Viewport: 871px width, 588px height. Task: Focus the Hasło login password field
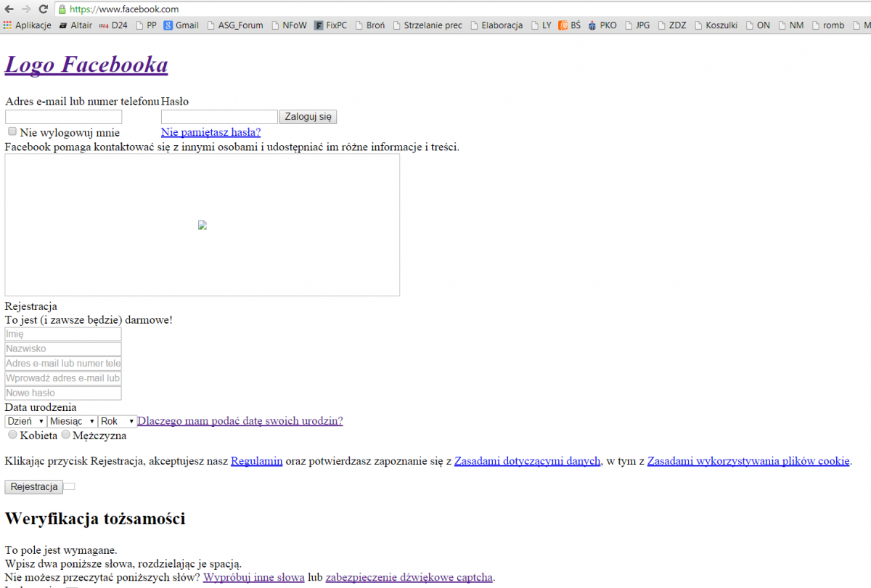(x=220, y=117)
